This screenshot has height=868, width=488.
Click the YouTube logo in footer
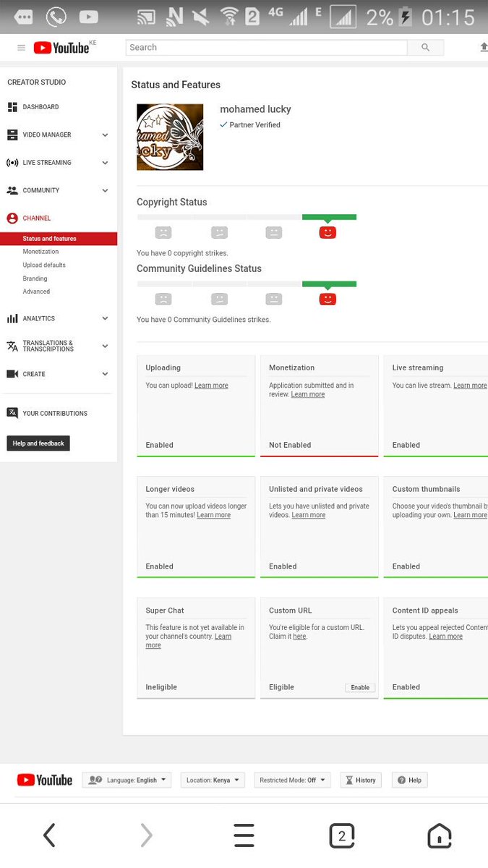click(x=45, y=780)
